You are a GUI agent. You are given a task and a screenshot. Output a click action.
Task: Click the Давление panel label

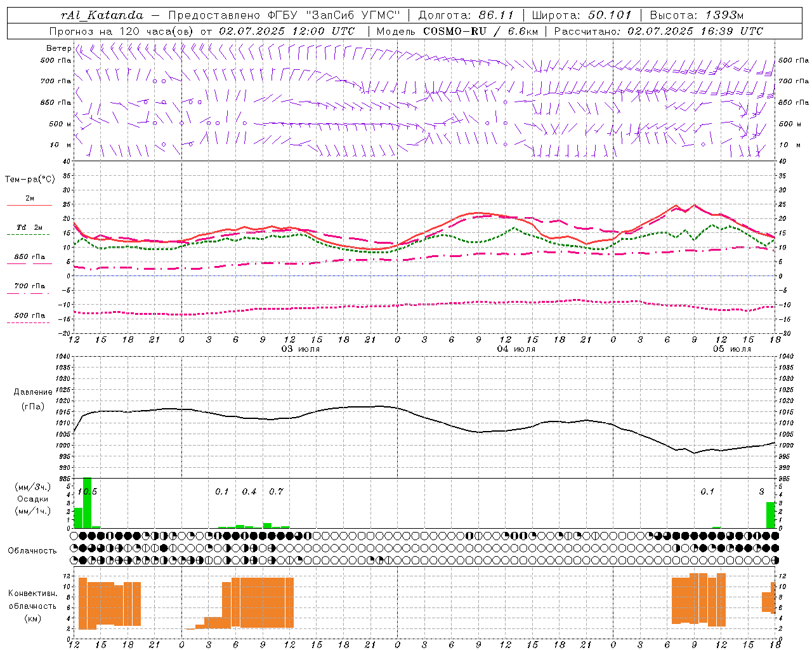[x=33, y=392]
